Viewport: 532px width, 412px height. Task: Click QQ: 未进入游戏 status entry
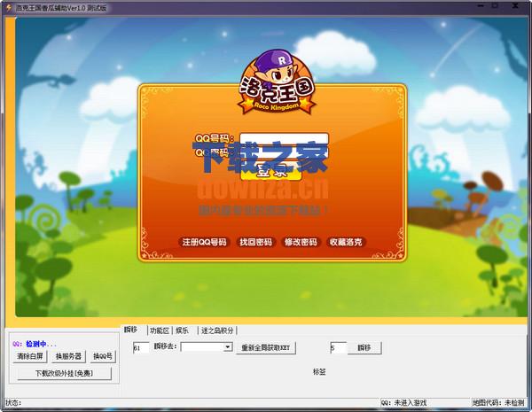(x=403, y=403)
